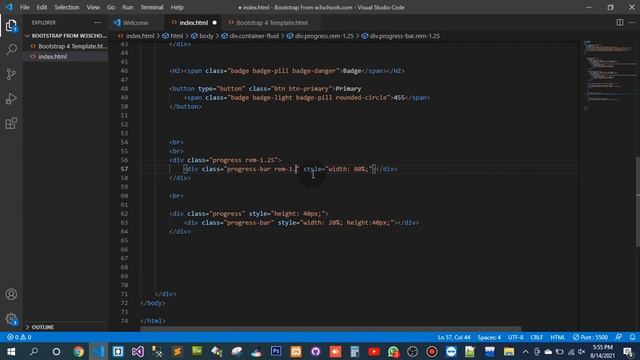Screen dimensions: 640x360
Task: Open Sublime Text from the taskbar
Action: point(177,351)
